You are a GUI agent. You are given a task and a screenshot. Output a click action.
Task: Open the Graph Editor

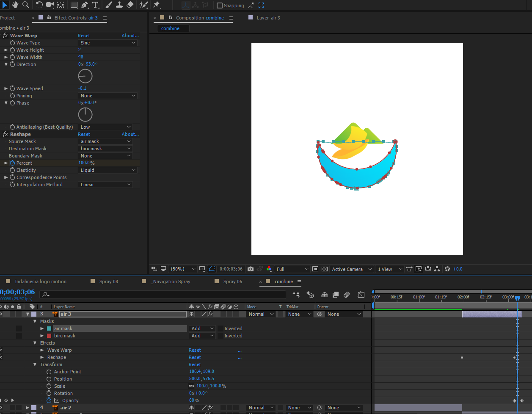pos(361,295)
